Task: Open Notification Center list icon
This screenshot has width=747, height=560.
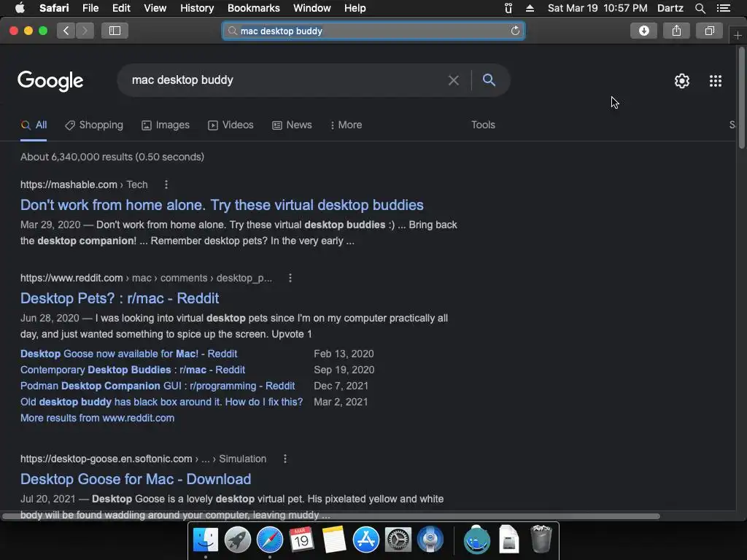Action: point(724,8)
